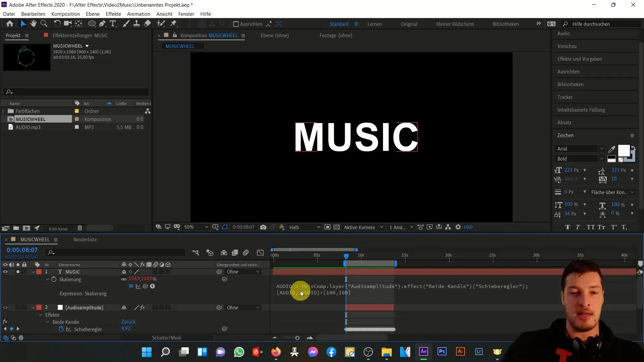
Task: Create new composition icon in Project panel
Action: tap(26, 228)
